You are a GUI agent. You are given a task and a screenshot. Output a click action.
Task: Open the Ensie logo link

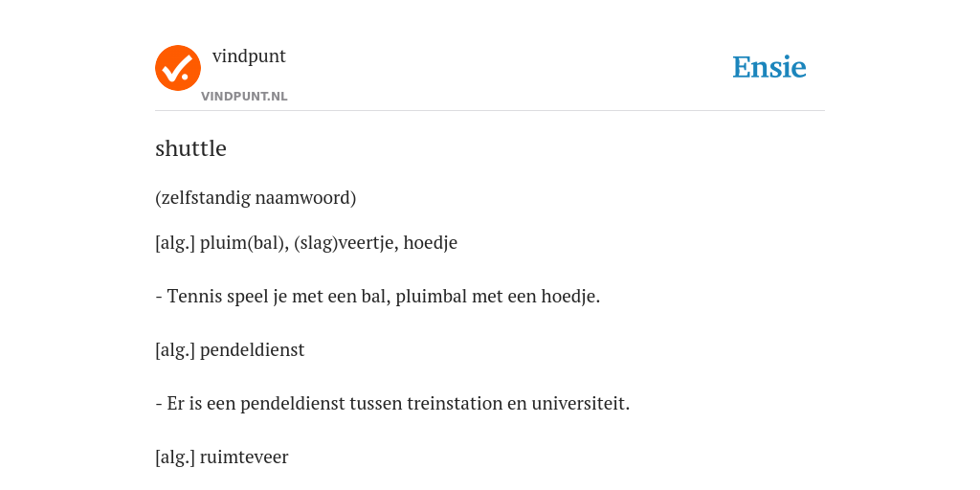tap(769, 67)
